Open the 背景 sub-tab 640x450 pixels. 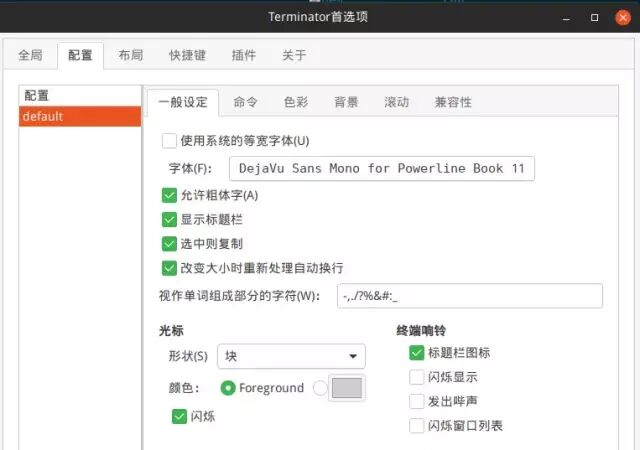346,102
